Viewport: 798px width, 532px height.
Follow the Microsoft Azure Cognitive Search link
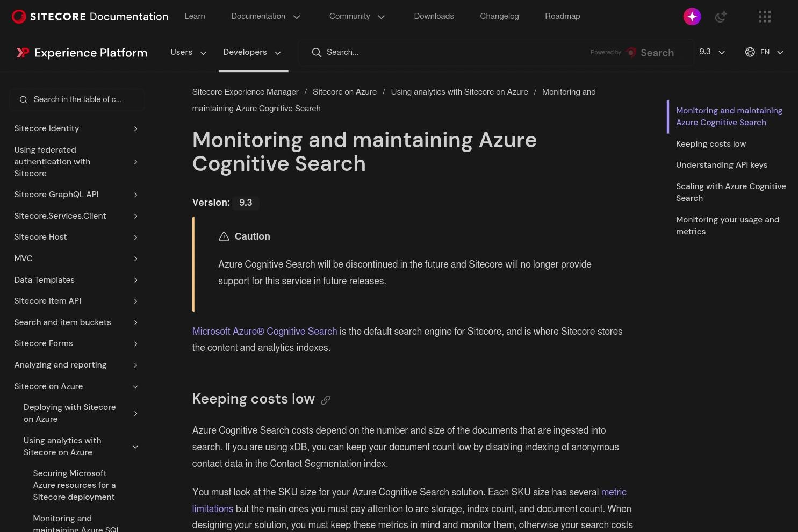click(x=265, y=332)
